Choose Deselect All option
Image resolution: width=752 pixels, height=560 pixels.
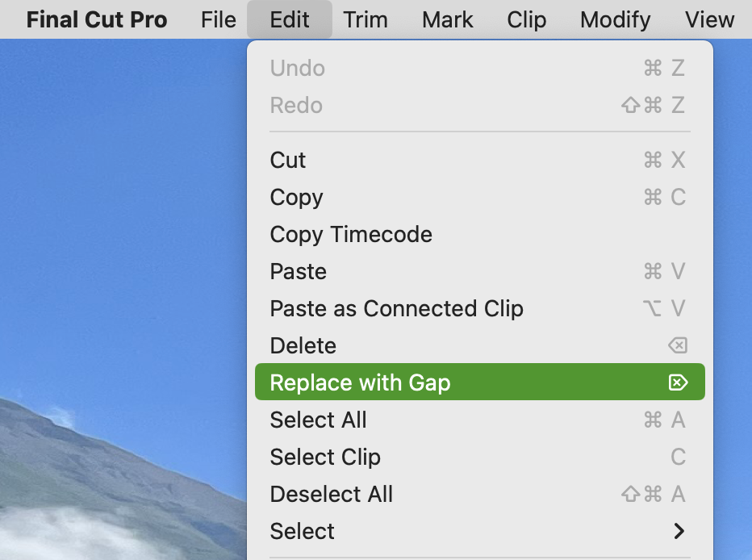(479, 494)
